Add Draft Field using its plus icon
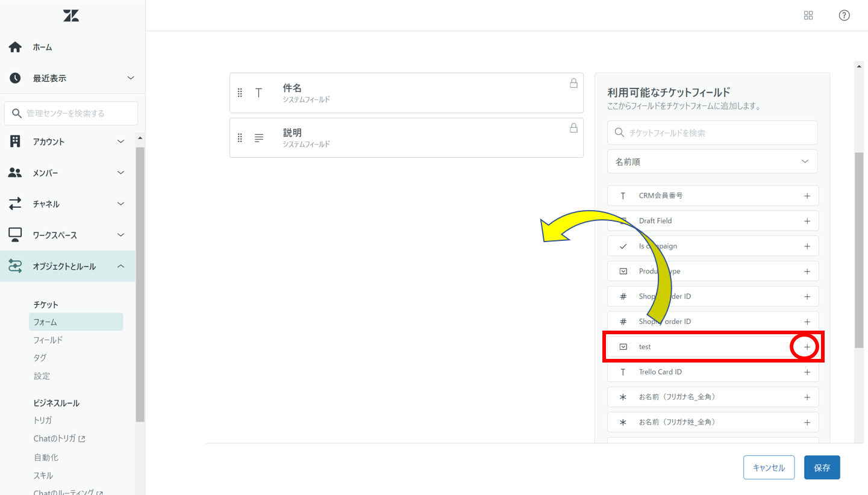 click(807, 221)
